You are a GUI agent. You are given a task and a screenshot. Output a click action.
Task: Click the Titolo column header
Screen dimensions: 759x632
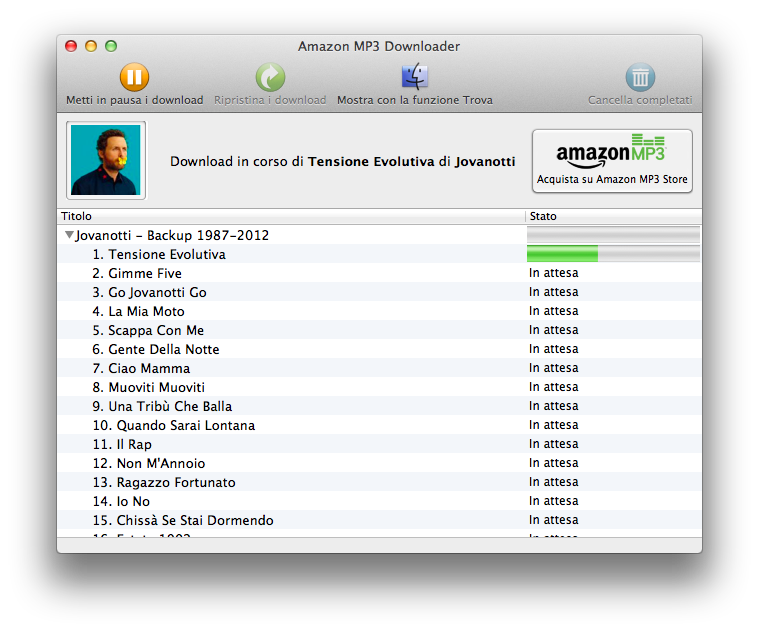(x=290, y=216)
